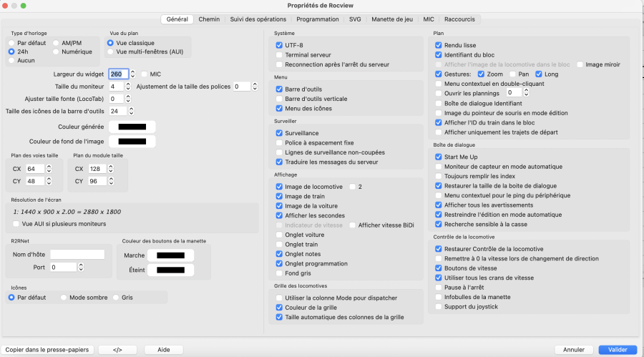Select Mode sombre icon theme
This screenshot has width=644, height=357.
pyautogui.click(x=64, y=297)
